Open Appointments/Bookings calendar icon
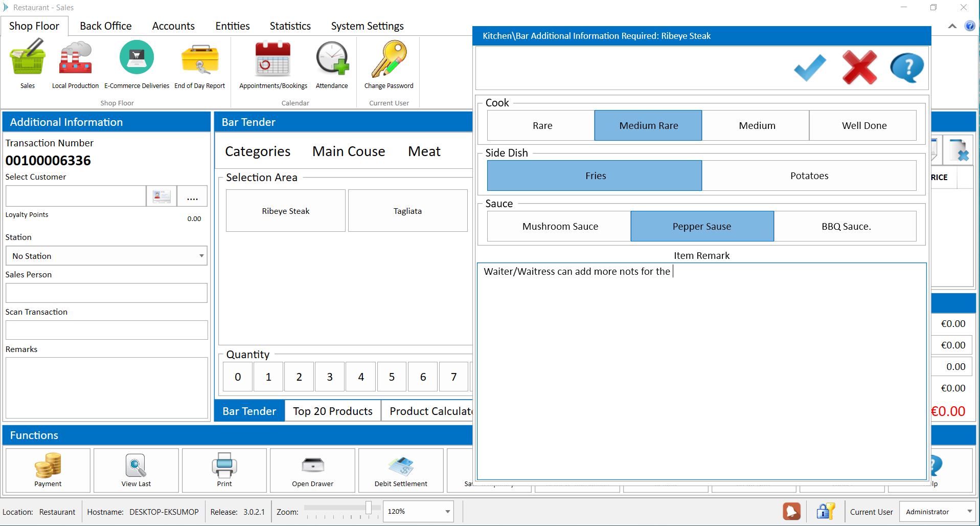 273,64
